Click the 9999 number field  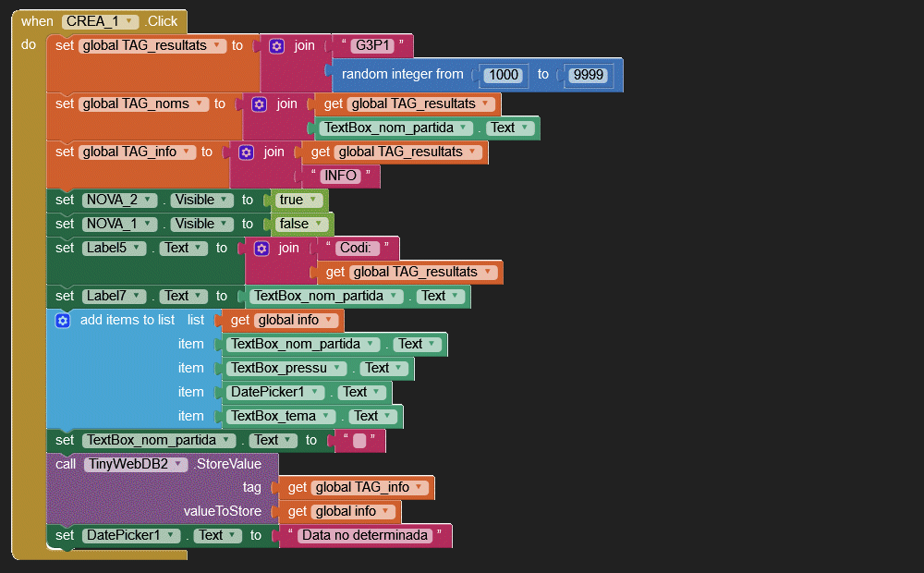pos(589,75)
